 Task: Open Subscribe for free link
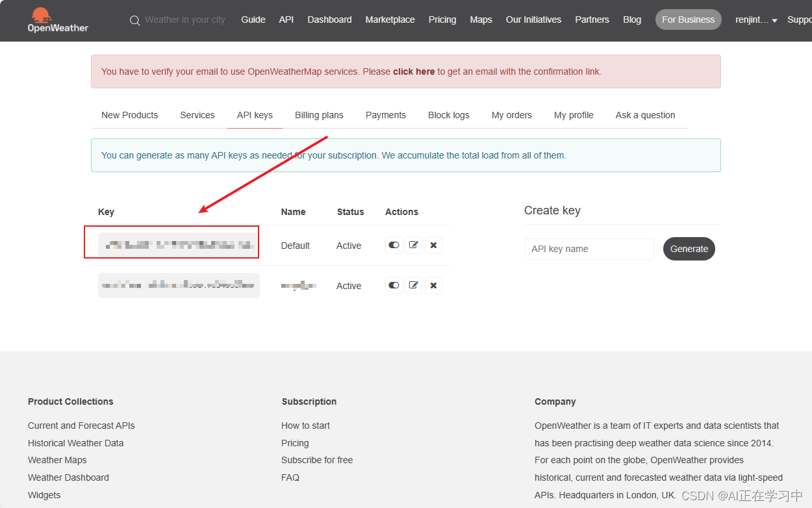(317, 460)
